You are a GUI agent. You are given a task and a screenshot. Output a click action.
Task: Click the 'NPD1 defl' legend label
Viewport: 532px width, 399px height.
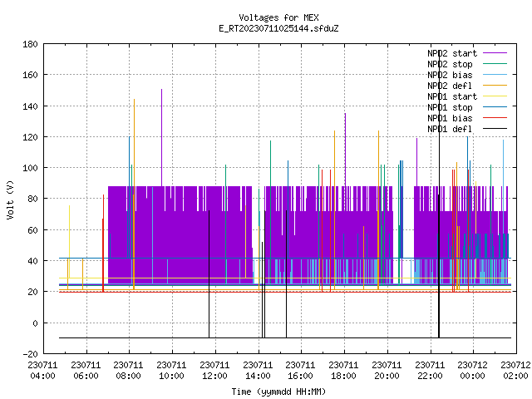point(450,130)
